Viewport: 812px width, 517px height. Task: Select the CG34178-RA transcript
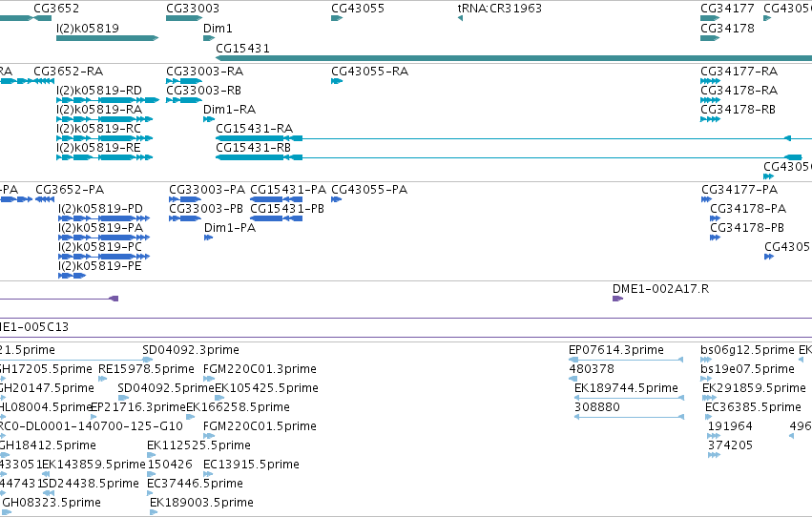[x=710, y=100]
